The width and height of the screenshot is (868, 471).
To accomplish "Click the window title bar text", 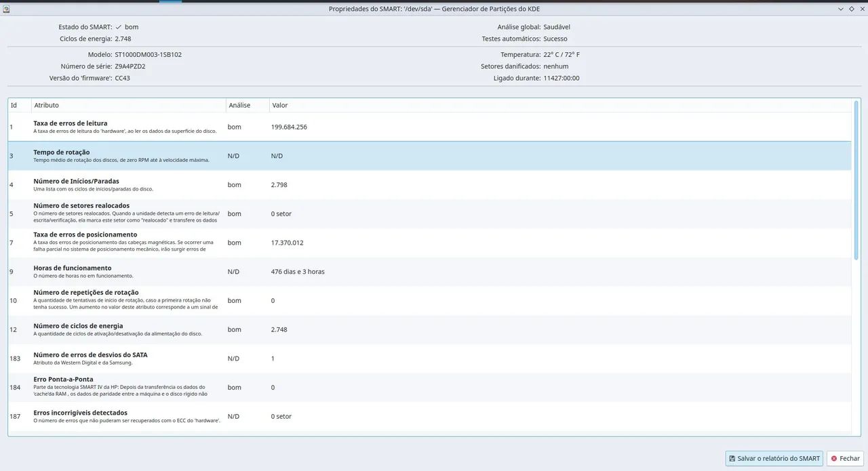I will click(x=434, y=9).
